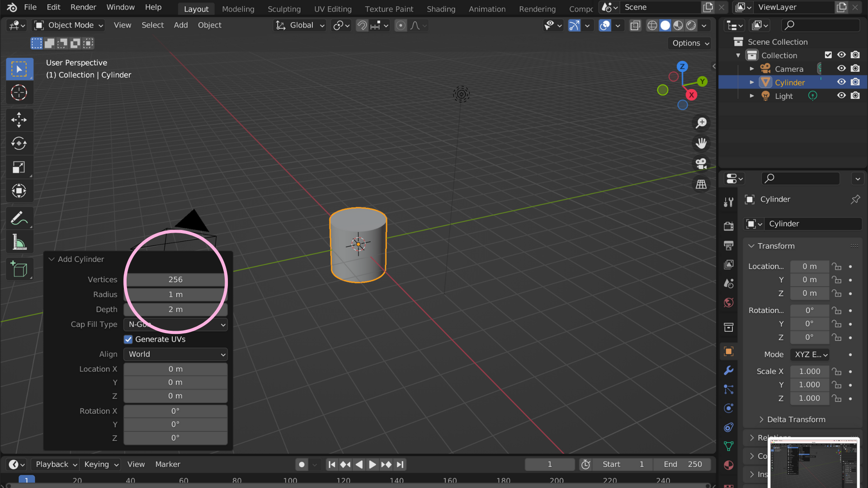Select the Measure tool

coord(19,242)
